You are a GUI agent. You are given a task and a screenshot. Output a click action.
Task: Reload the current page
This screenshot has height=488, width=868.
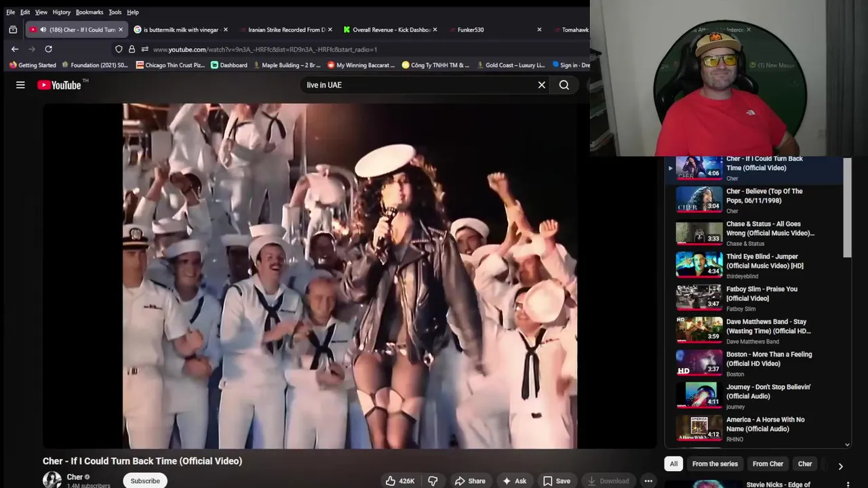(x=48, y=49)
